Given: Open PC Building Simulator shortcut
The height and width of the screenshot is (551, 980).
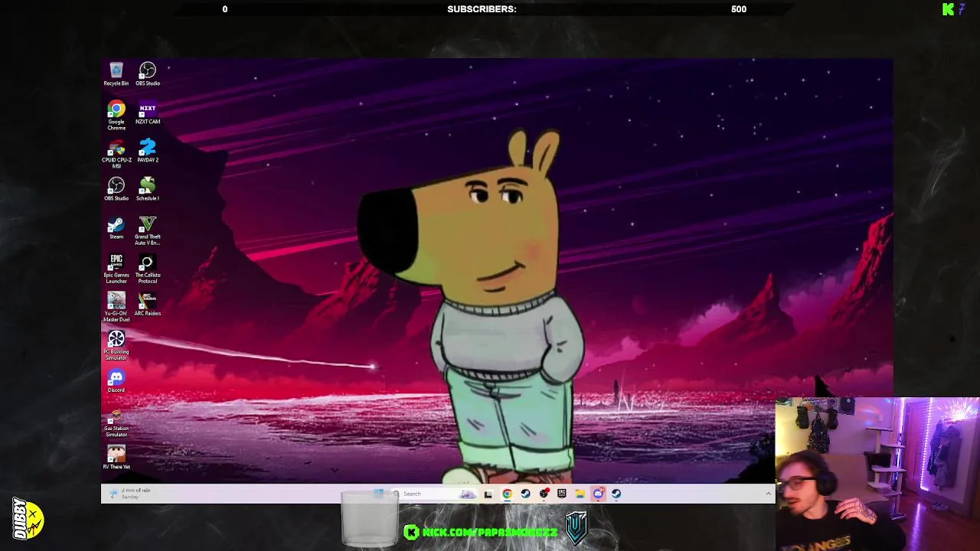Looking at the screenshot, I should click(x=116, y=346).
